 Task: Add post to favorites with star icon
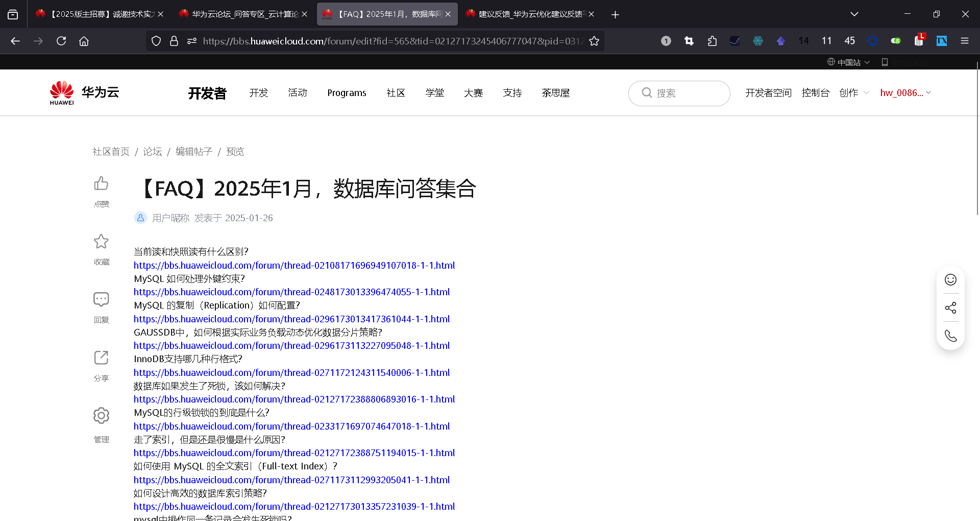(x=101, y=241)
